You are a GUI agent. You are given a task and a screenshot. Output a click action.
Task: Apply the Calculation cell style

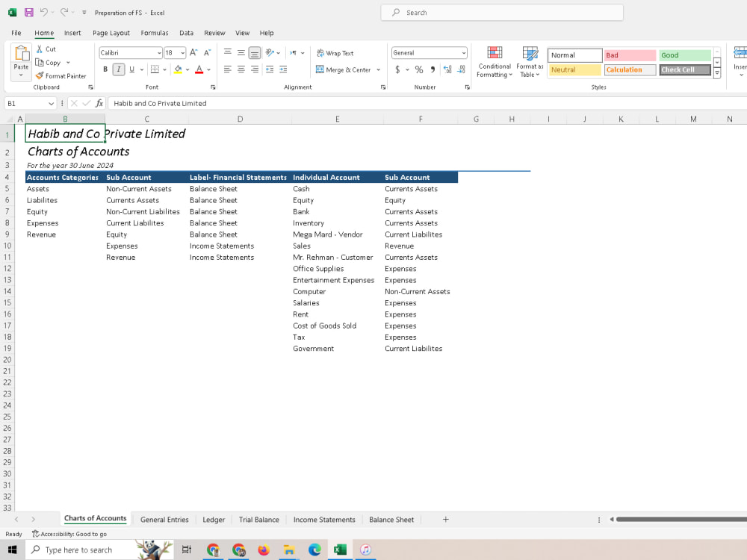pos(630,69)
